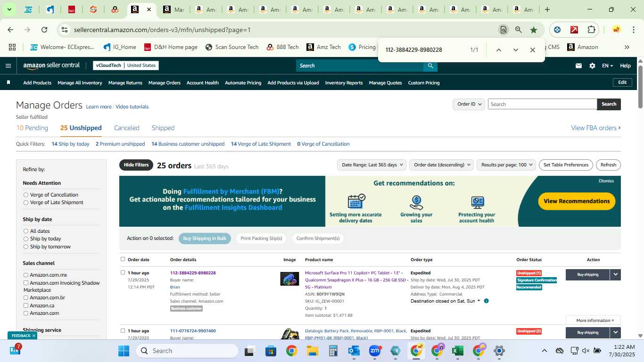
Task: Select order 112-3884229-8980228 checkbox
Action: click(x=123, y=272)
